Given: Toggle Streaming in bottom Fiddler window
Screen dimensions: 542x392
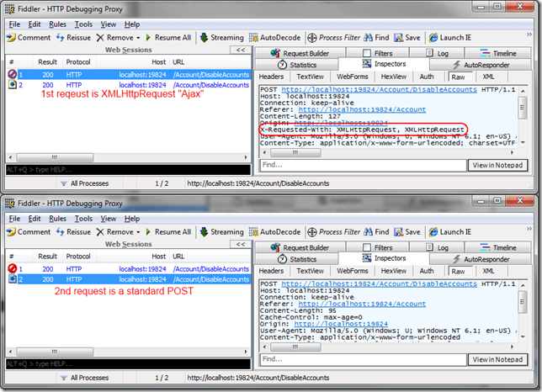Looking at the screenshot, I should pos(222,232).
